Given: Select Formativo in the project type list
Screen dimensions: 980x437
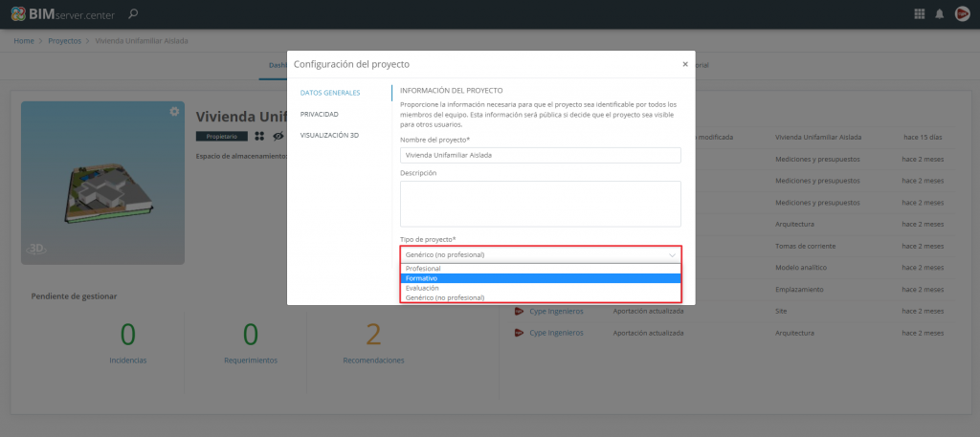Looking at the screenshot, I should pyautogui.click(x=540, y=278).
